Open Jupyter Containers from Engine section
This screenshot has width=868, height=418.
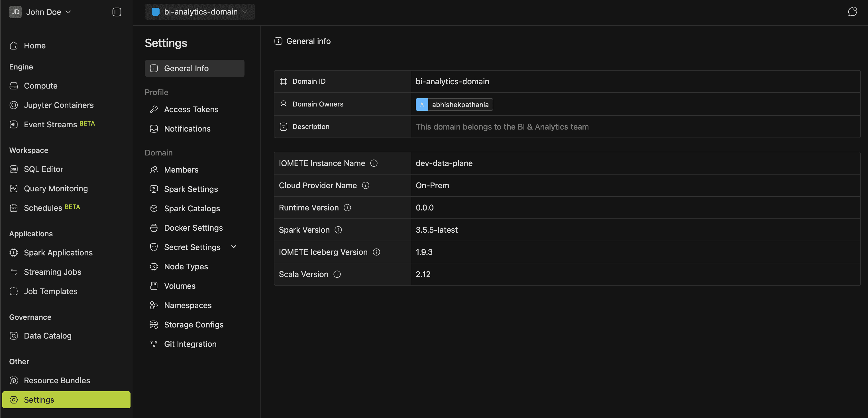click(59, 105)
